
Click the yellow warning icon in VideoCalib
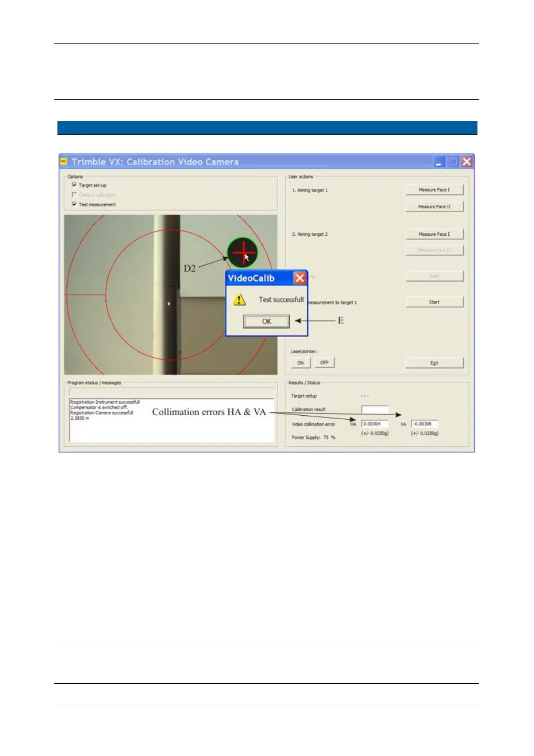coord(240,300)
